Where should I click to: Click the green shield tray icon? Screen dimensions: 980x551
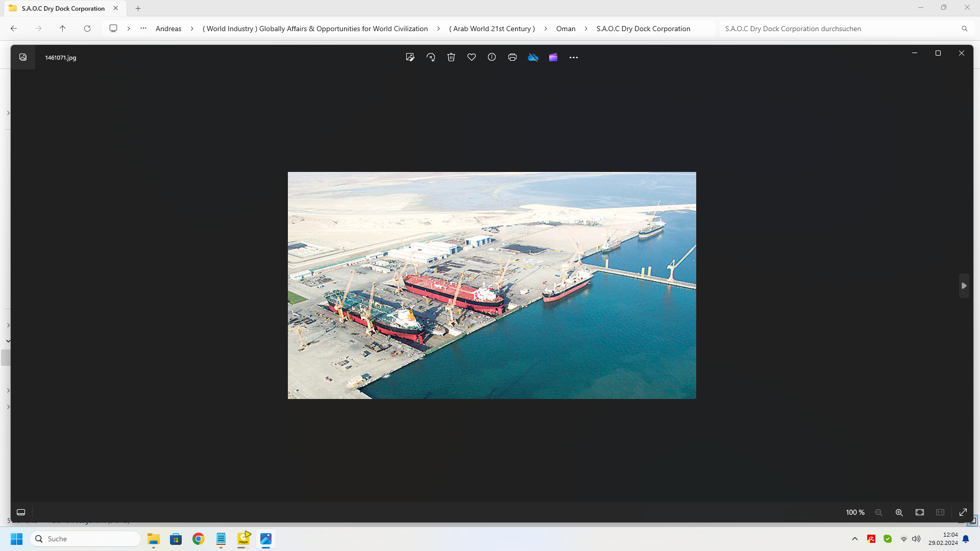[888, 539]
